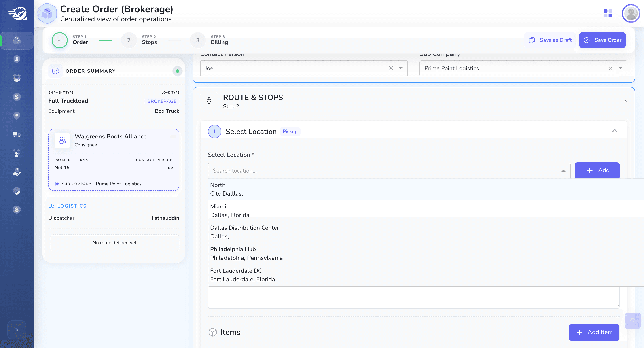Click Save as Draft
Screen dimensions: 644x348
(550, 40)
